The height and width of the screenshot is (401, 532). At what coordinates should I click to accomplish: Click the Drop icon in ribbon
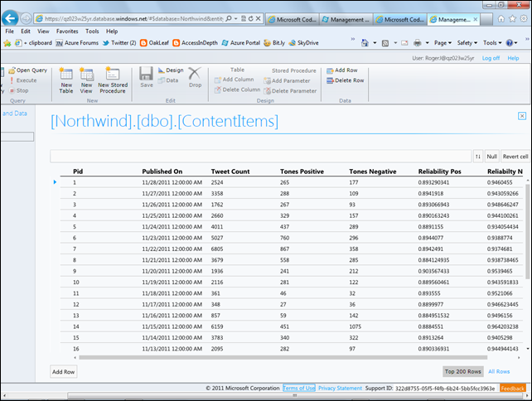click(x=195, y=78)
